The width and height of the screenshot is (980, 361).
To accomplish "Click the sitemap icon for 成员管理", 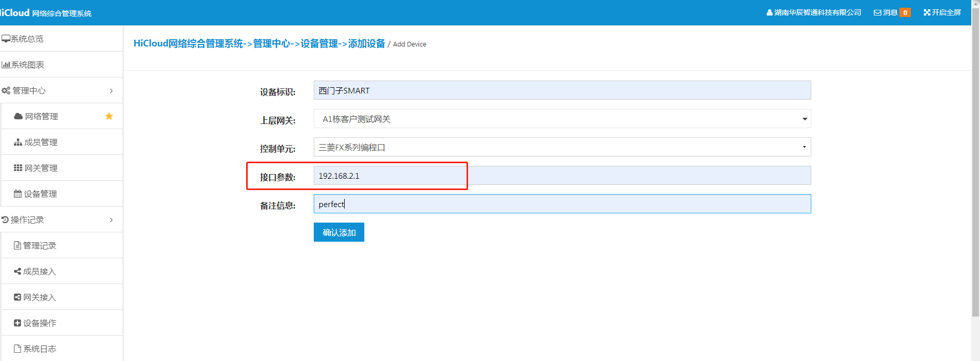I will click(18, 142).
